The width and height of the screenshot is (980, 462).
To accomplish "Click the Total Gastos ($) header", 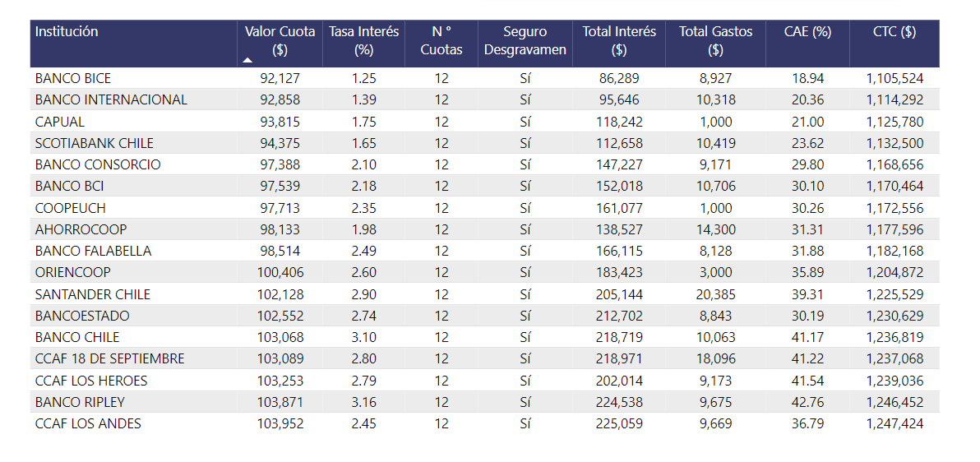I will (x=715, y=41).
